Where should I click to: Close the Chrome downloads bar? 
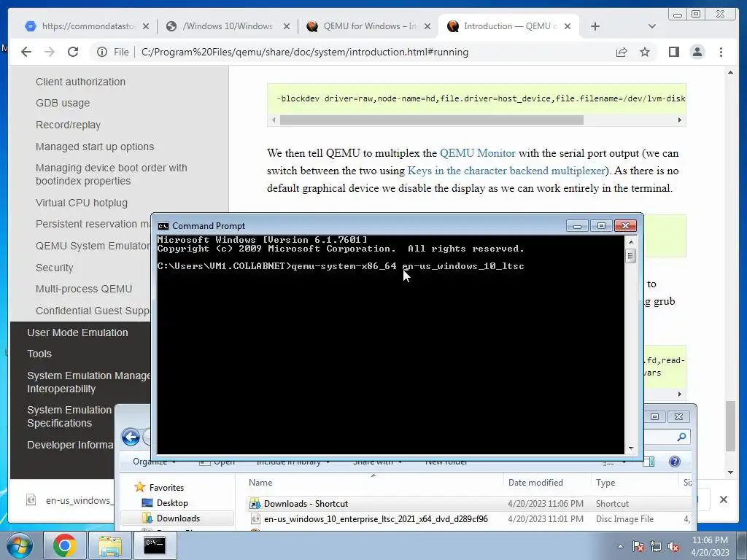723,499
